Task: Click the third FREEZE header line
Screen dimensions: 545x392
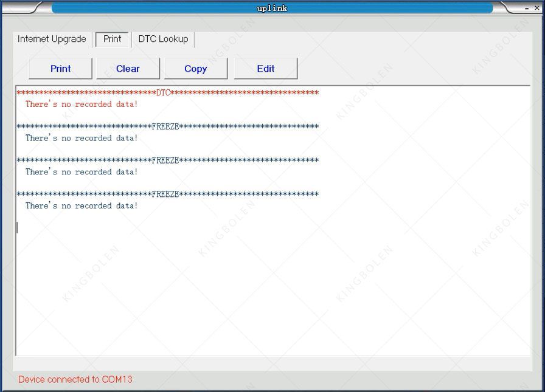Action: [x=167, y=194]
